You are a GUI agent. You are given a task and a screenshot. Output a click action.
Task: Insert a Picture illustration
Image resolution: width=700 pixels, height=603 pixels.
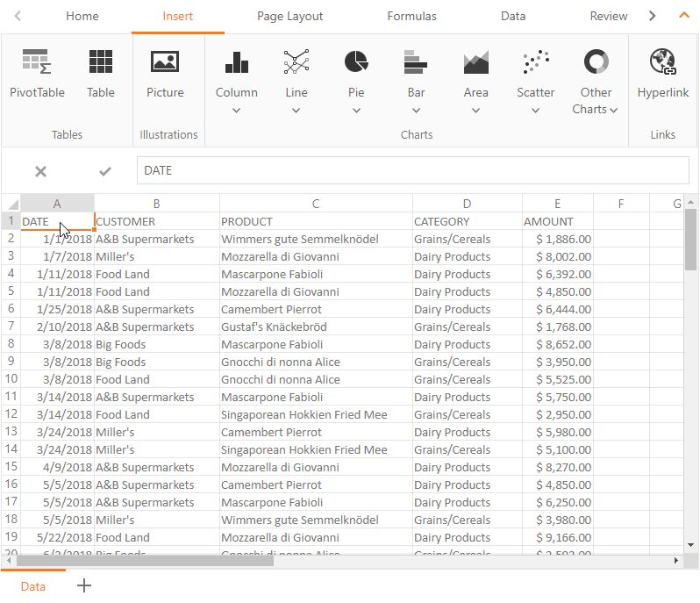click(165, 74)
